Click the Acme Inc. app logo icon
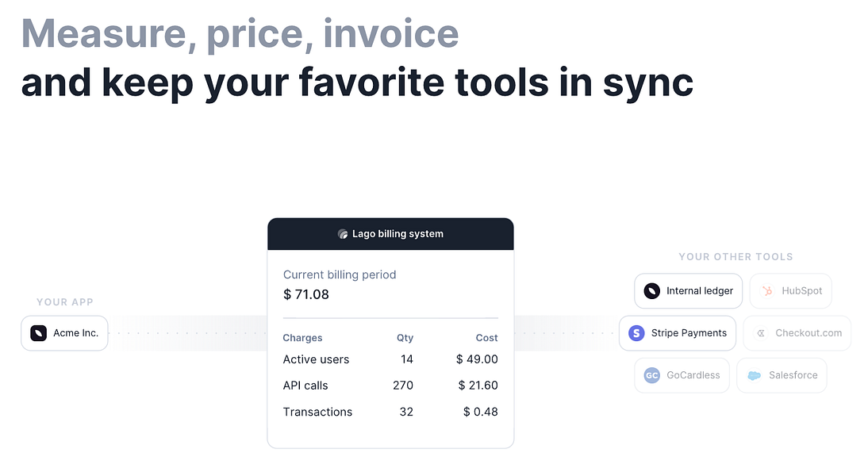 [x=38, y=333]
